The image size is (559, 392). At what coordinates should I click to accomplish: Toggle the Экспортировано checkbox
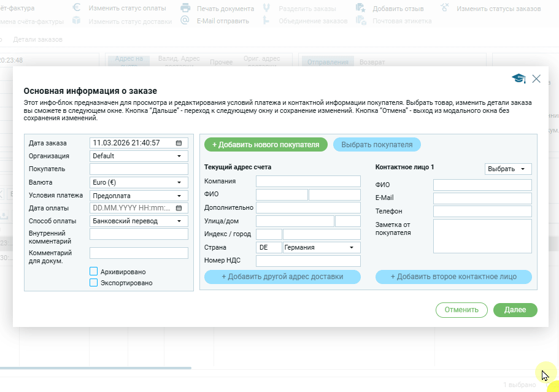coord(94,283)
